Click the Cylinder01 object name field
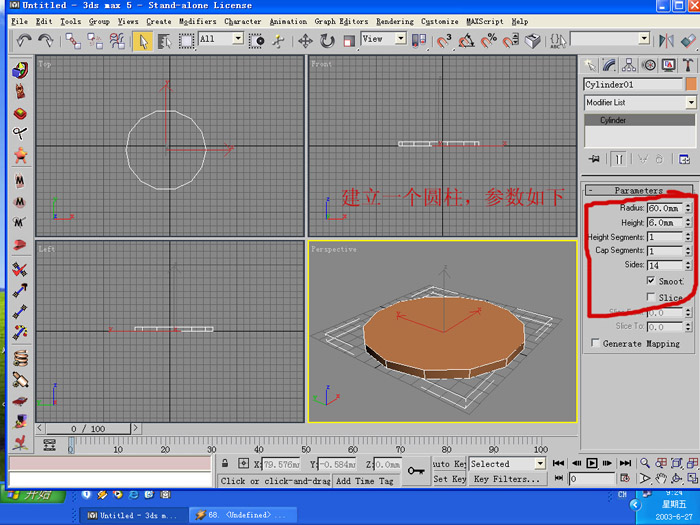The image size is (700, 525). (x=633, y=84)
